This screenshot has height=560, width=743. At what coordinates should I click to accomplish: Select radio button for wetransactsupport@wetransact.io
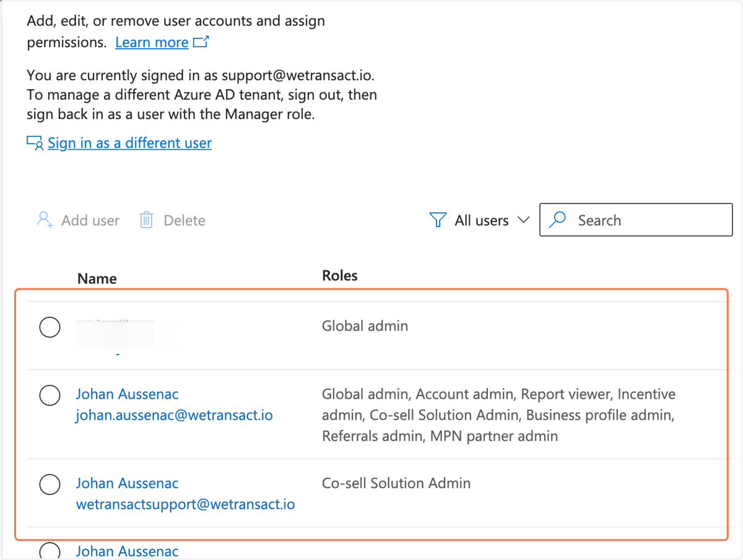[x=50, y=484]
